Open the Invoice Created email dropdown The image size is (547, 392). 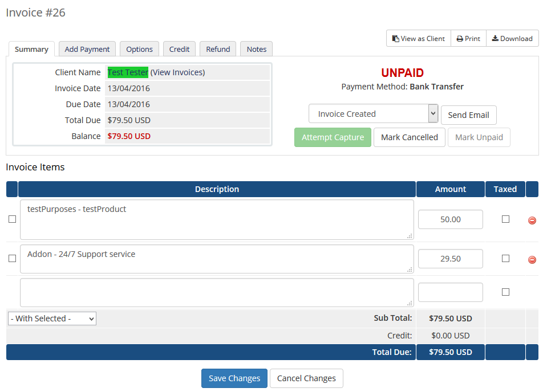[x=373, y=113]
